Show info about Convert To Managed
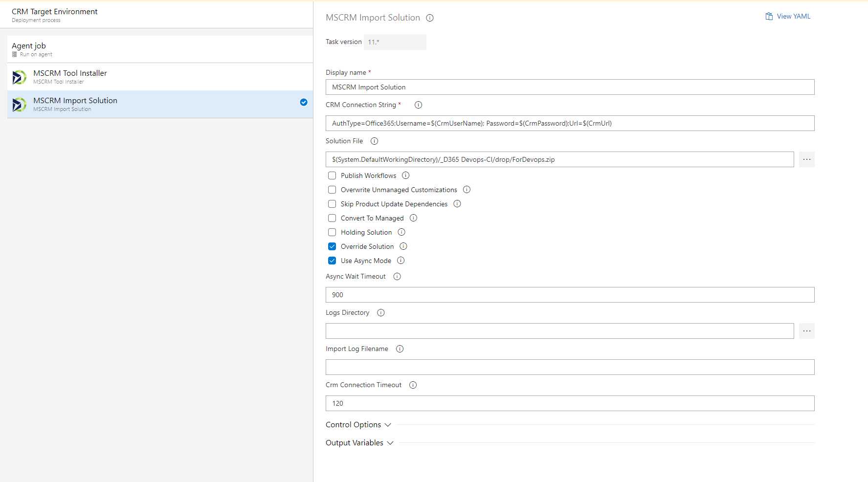The width and height of the screenshot is (868, 482). [413, 218]
